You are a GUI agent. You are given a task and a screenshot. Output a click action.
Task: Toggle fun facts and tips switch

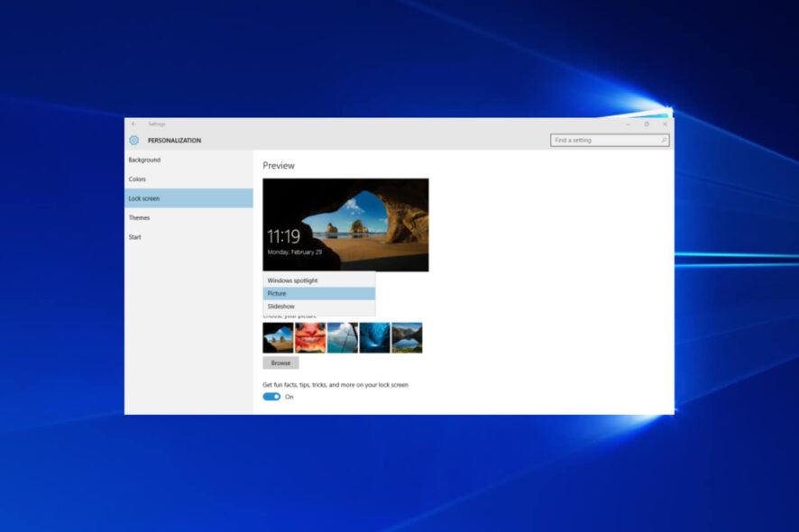click(x=271, y=397)
